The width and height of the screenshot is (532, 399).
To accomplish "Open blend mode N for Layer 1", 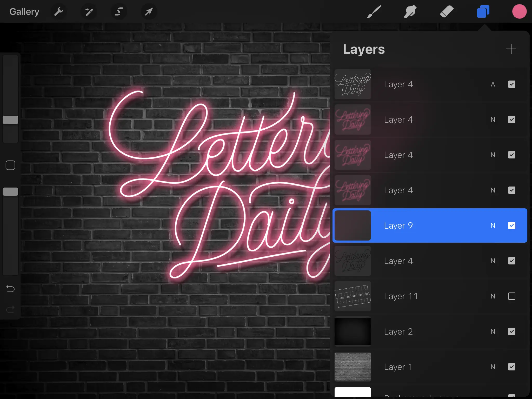I will (x=493, y=367).
